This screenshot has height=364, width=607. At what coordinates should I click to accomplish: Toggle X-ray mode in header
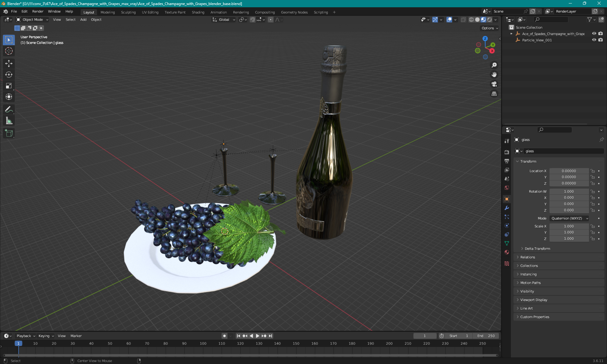coord(463,20)
